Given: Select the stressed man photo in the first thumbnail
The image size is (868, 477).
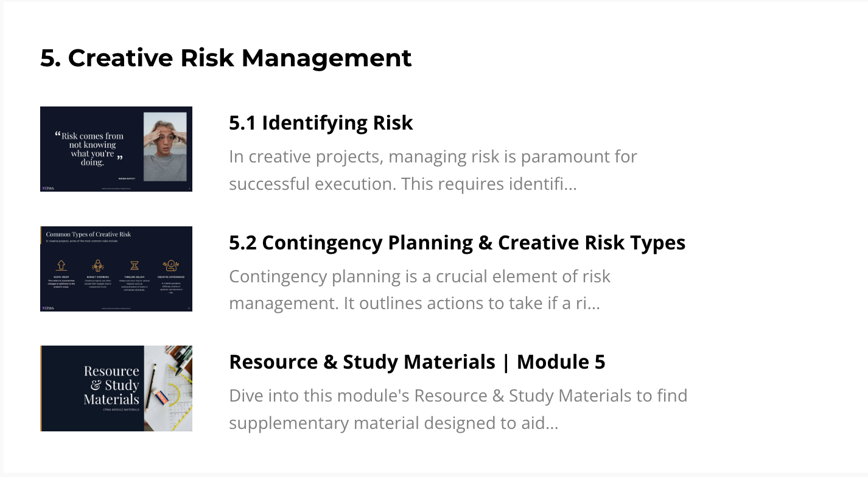Looking at the screenshot, I should [x=165, y=147].
